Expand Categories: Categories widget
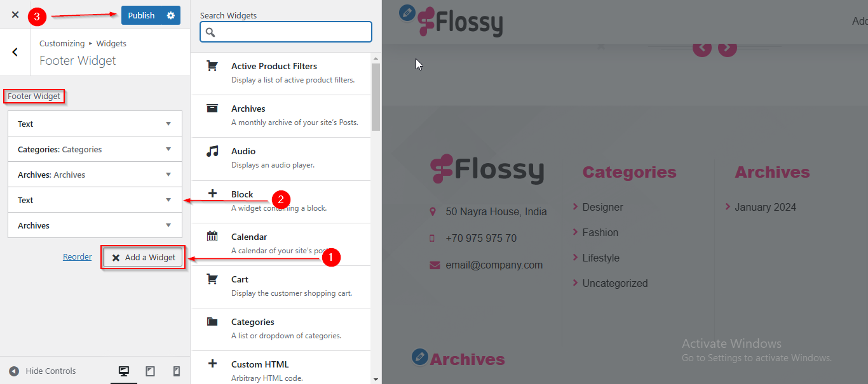This screenshot has width=868, height=384. (95, 149)
